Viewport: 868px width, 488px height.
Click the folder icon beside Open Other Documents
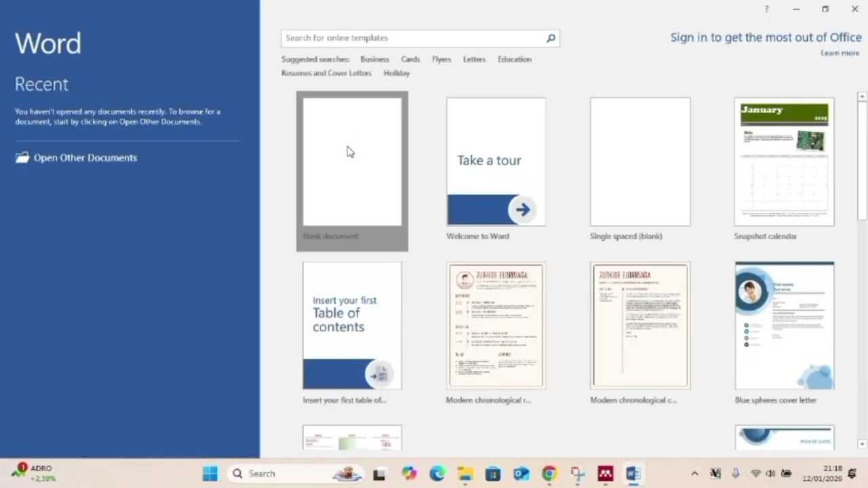22,157
